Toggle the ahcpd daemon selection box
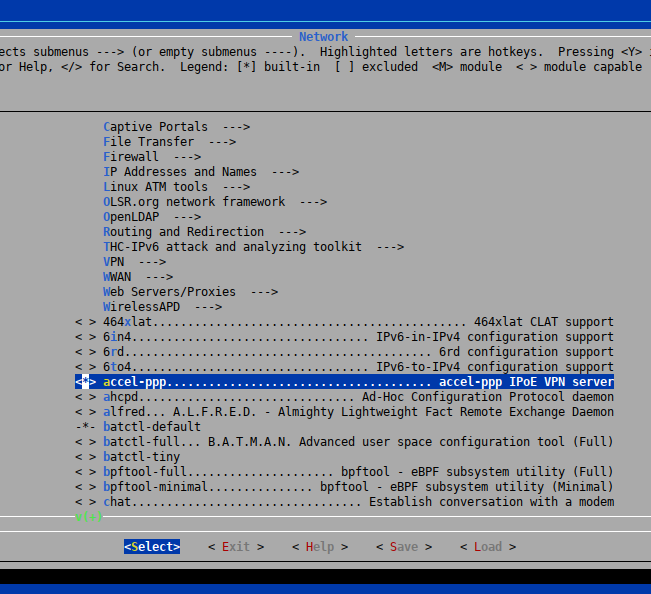The width and height of the screenshot is (651, 594). pos(85,397)
